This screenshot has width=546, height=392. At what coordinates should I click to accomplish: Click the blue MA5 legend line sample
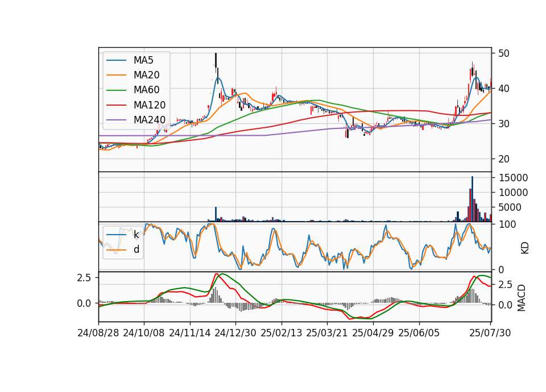[116, 61]
